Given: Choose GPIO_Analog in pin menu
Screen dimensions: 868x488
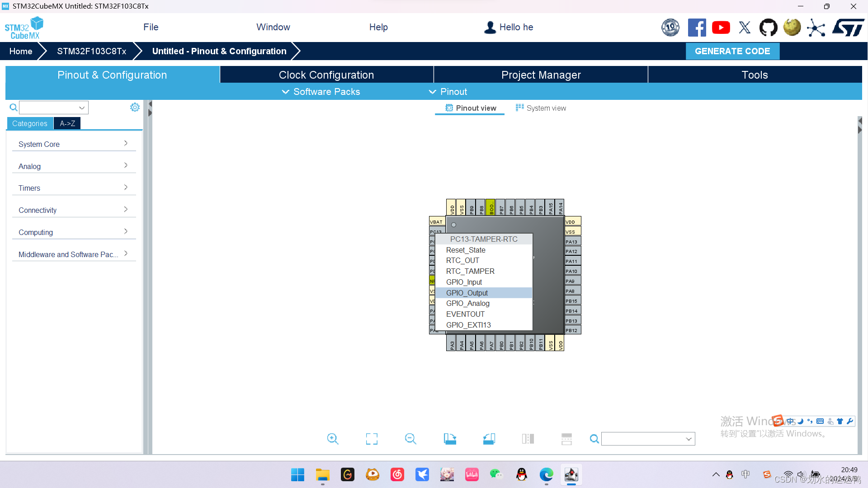Looking at the screenshot, I should pyautogui.click(x=484, y=304).
